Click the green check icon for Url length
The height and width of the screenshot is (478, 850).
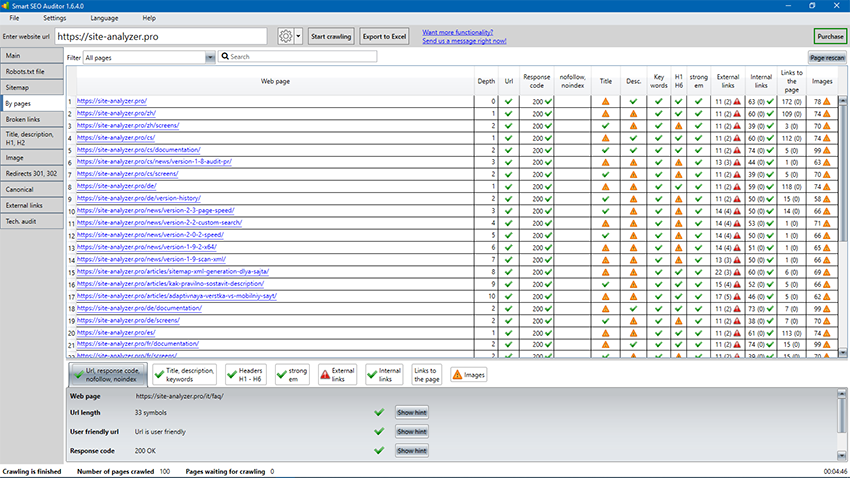click(x=379, y=412)
